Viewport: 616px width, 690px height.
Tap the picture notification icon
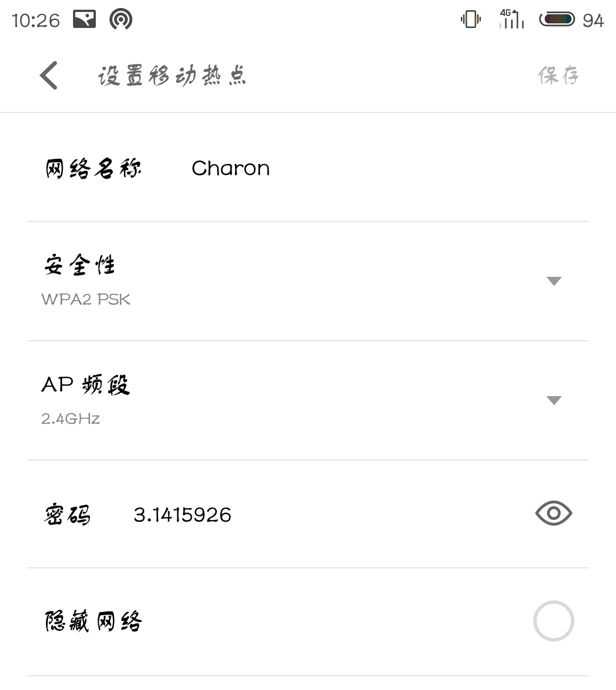[x=84, y=20]
